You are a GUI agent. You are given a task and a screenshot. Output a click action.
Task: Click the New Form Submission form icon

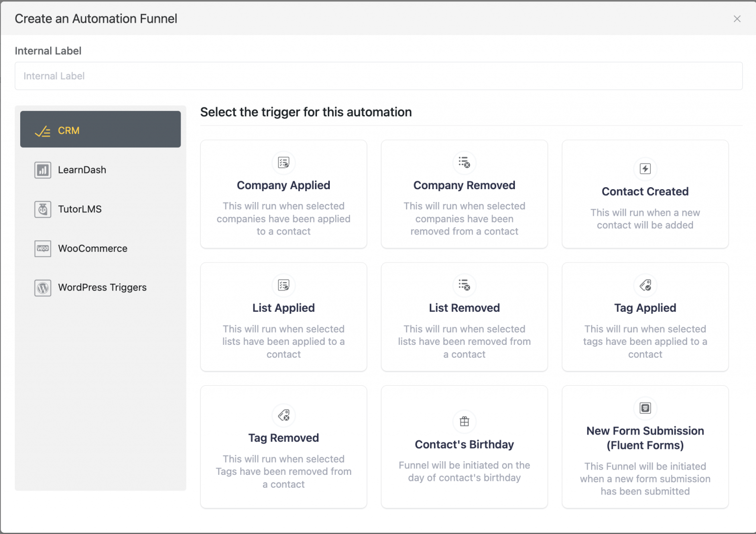(x=645, y=408)
